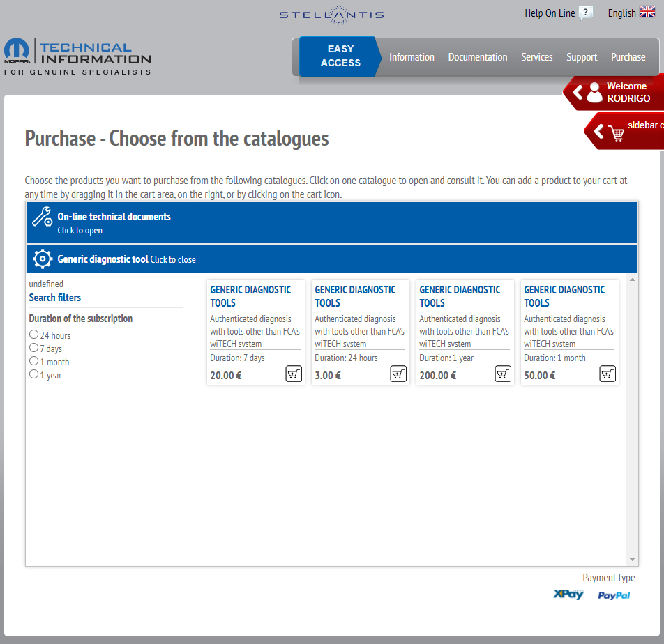Open the English language selector
The height and width of the screenshot is (644, 664).
(631, 13)
